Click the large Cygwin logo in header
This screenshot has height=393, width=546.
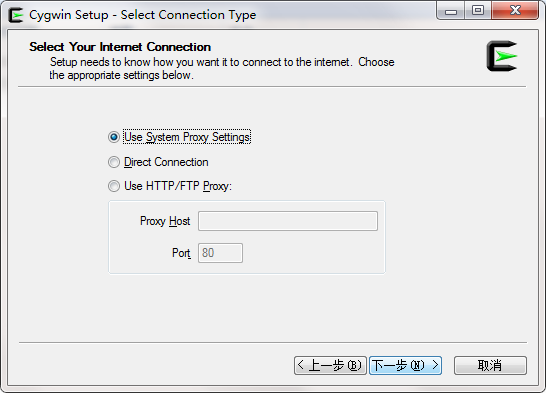[x=502, y=56]
